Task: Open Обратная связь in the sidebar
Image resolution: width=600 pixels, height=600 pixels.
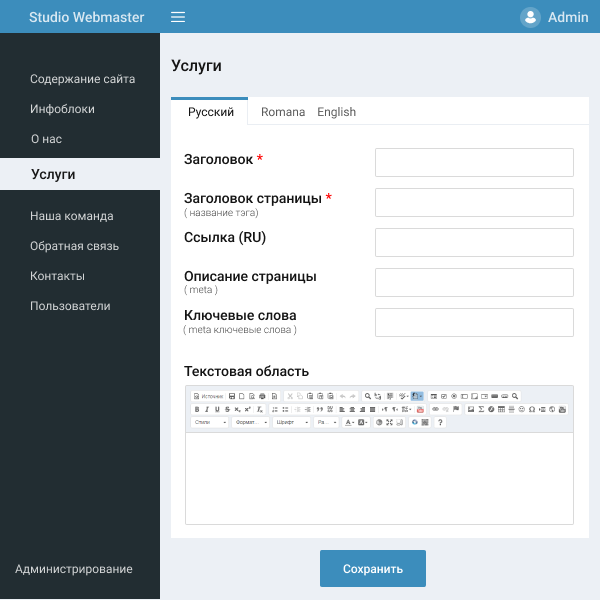Action: [74, 246]
